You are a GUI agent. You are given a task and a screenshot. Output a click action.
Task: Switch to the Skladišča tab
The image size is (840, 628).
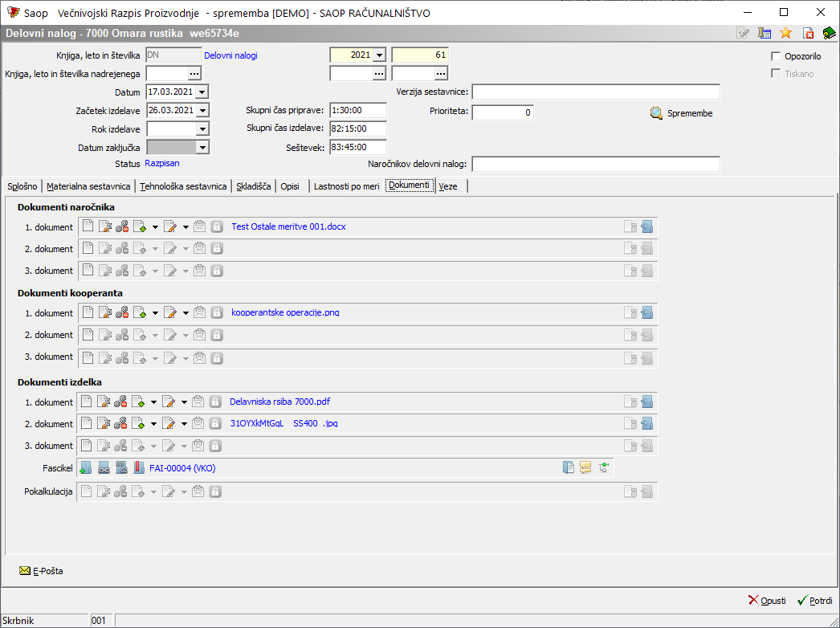tap(254, 186)
